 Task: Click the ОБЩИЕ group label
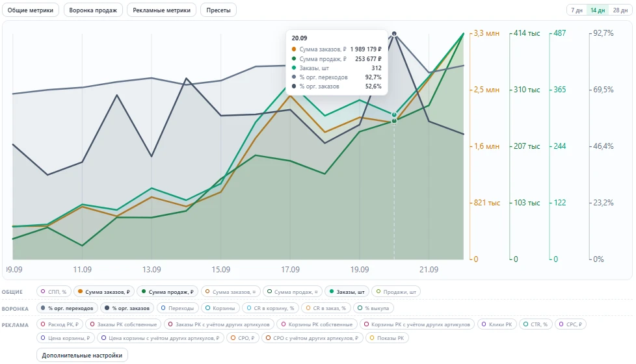[x=12, y=292]
